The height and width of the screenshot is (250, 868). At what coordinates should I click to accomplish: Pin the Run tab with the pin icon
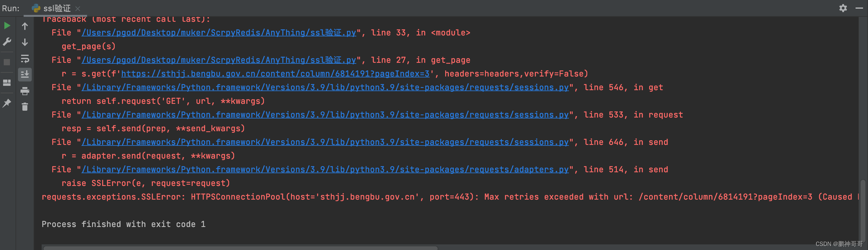point(7,103)
